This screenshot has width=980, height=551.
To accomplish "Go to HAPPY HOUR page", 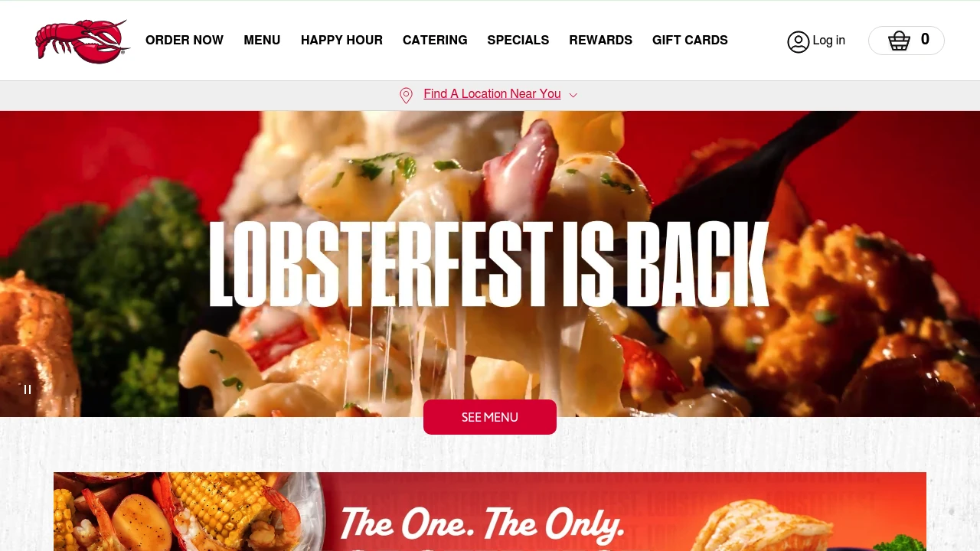I will click(x=341, y=41).
